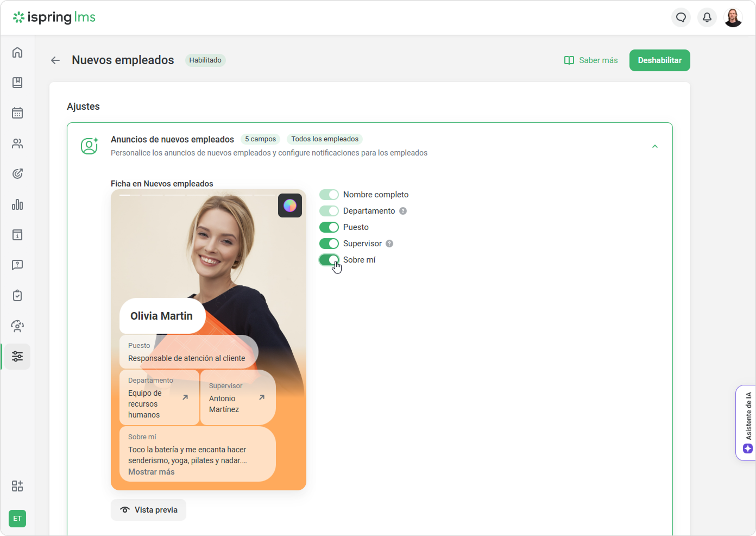This screenshot has height=536, width=756.
Task: Open the apps grid icon in sidebar
Action: pyautogui.click(x=17, y=486)
